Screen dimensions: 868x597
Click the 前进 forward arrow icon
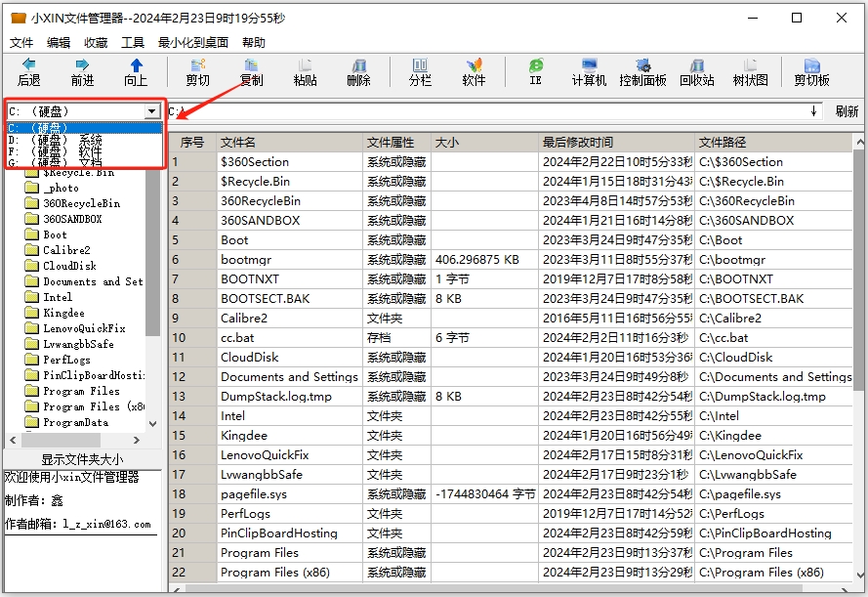coord(82,64)
